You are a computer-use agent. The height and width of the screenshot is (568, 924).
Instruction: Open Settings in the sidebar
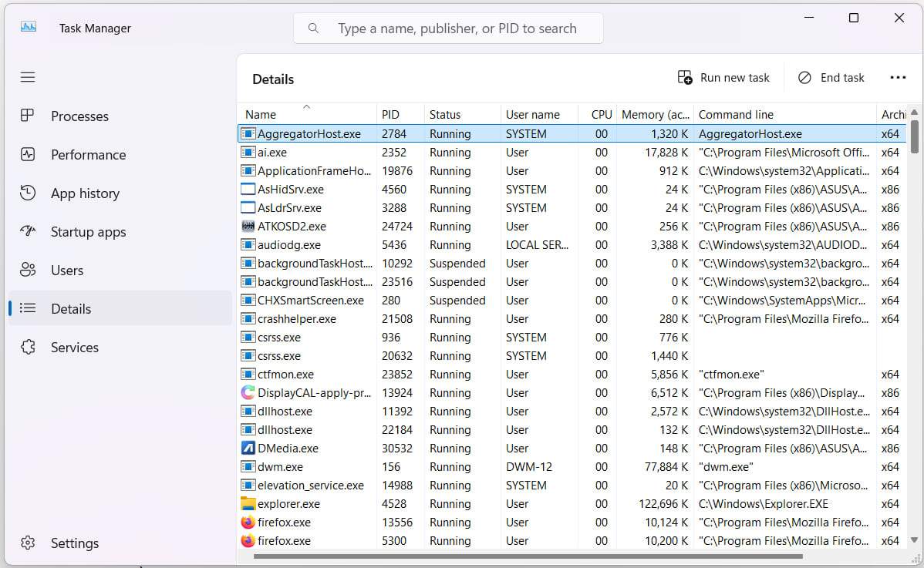[x=120, y=543]
